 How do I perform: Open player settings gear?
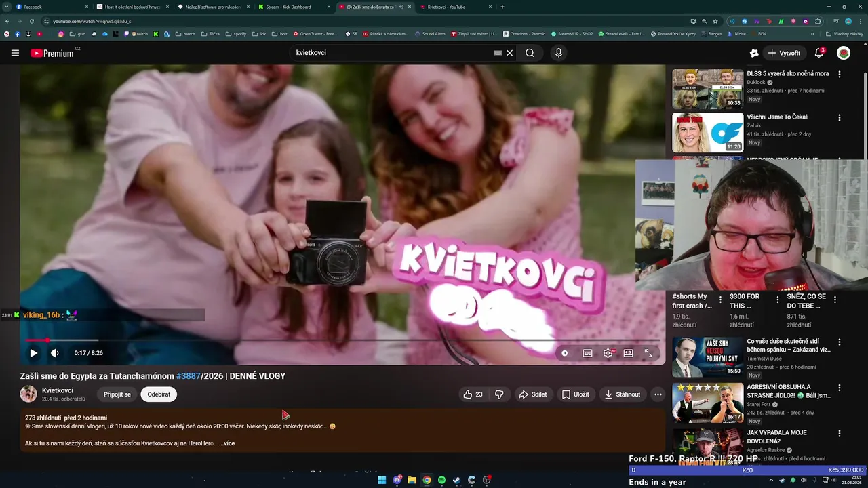point(608,353)
